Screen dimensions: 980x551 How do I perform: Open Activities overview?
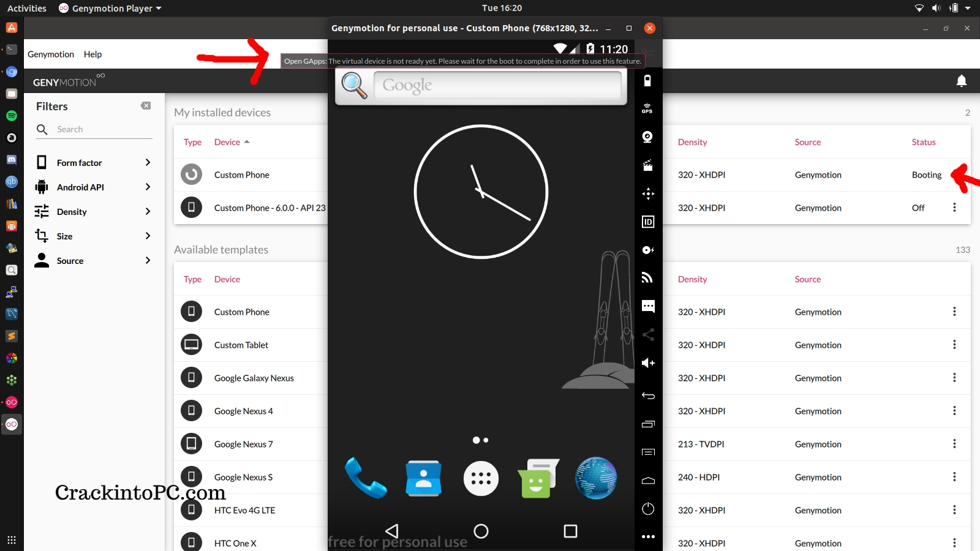pos(26,8)
